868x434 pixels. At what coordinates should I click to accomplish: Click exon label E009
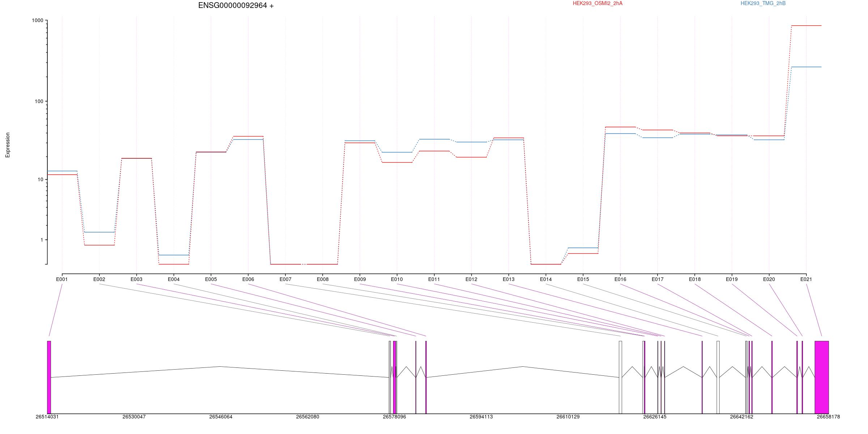tap(360, 279)
